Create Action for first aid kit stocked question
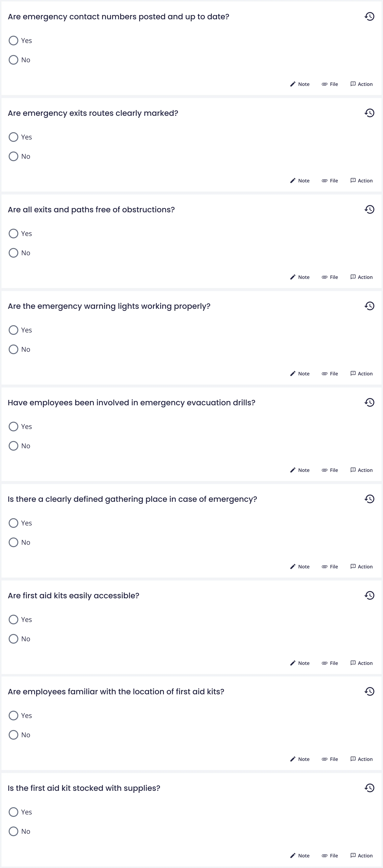 361,856
